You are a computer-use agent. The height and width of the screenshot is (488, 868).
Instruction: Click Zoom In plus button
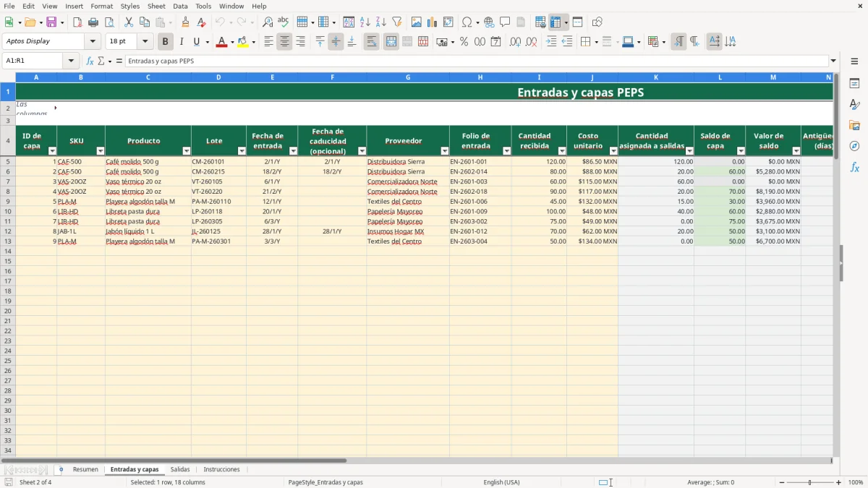(838, 482)
